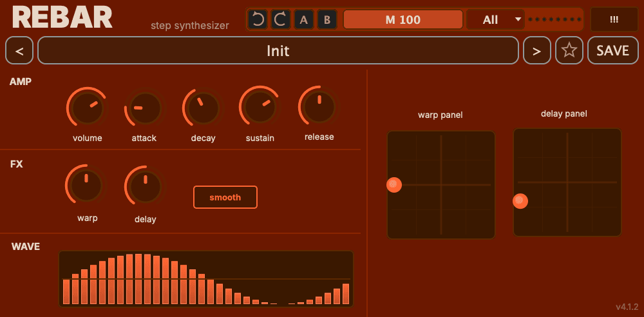
Task: Click inside the warp panel XY pad
Action: (x=441, y=185)
